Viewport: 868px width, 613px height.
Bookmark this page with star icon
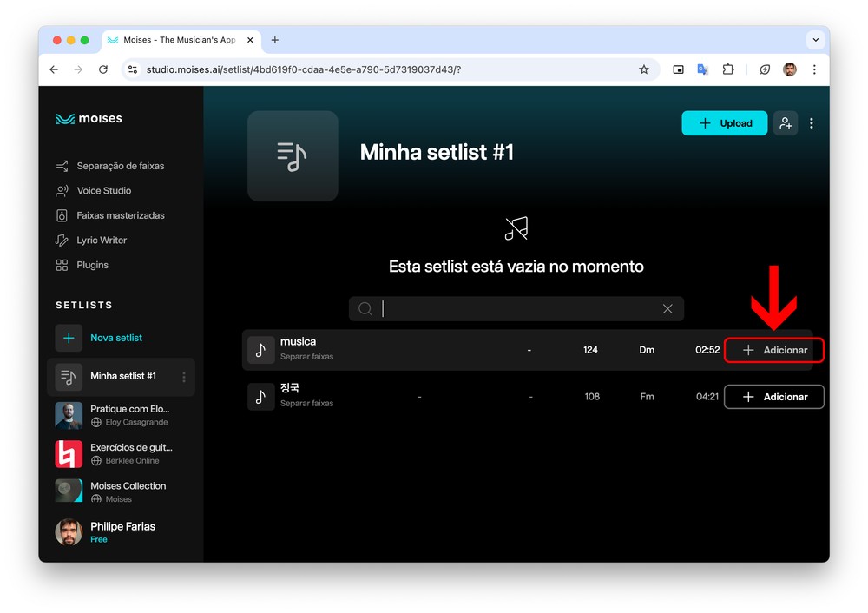[644, 69]
